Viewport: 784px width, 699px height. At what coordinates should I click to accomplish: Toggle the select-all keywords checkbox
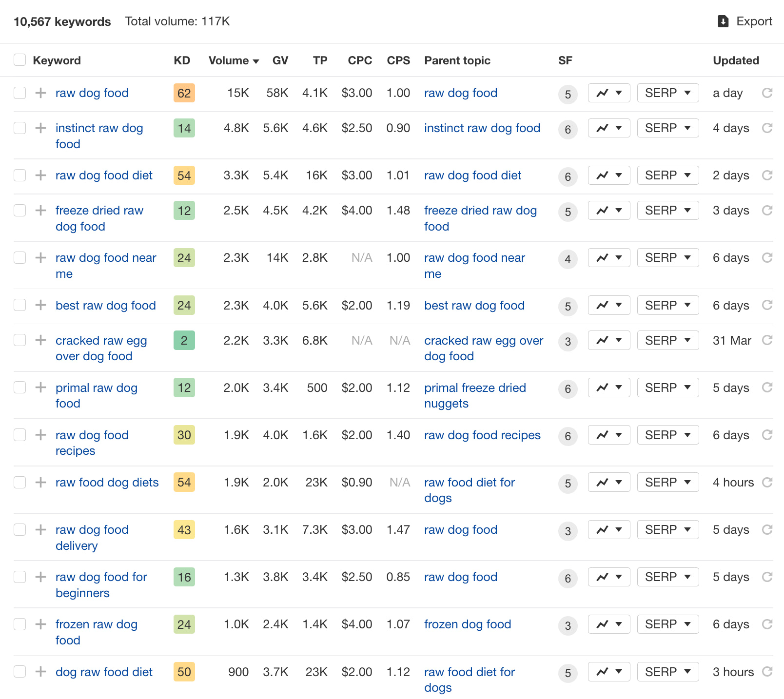[20, 60]
